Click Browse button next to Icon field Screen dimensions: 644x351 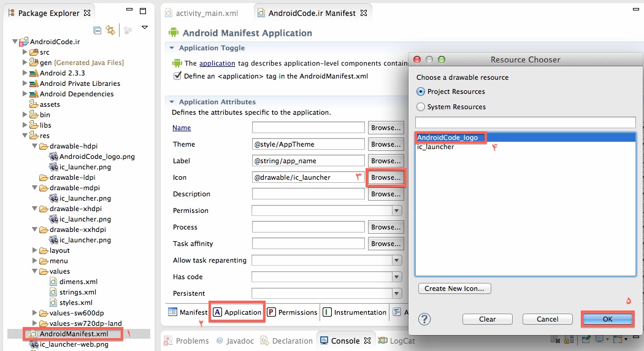(x=386, y=177)
